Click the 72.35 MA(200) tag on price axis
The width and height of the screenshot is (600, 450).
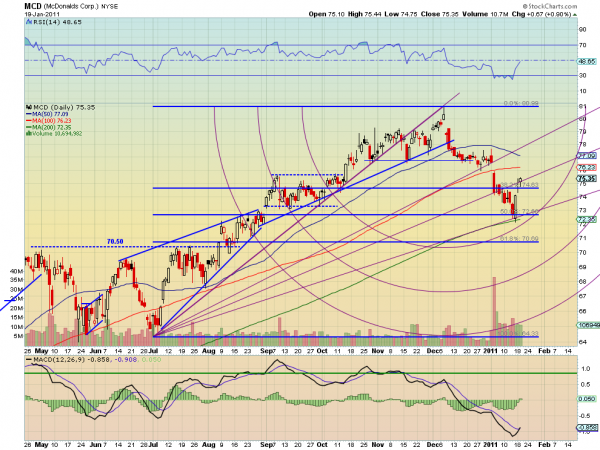[x=586, y=220]
